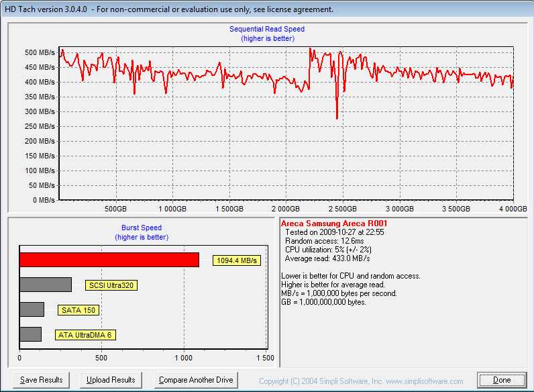Click the 250 MB/s axis label
This screenshot has height=392, width=534.
[x=40, y=126]
